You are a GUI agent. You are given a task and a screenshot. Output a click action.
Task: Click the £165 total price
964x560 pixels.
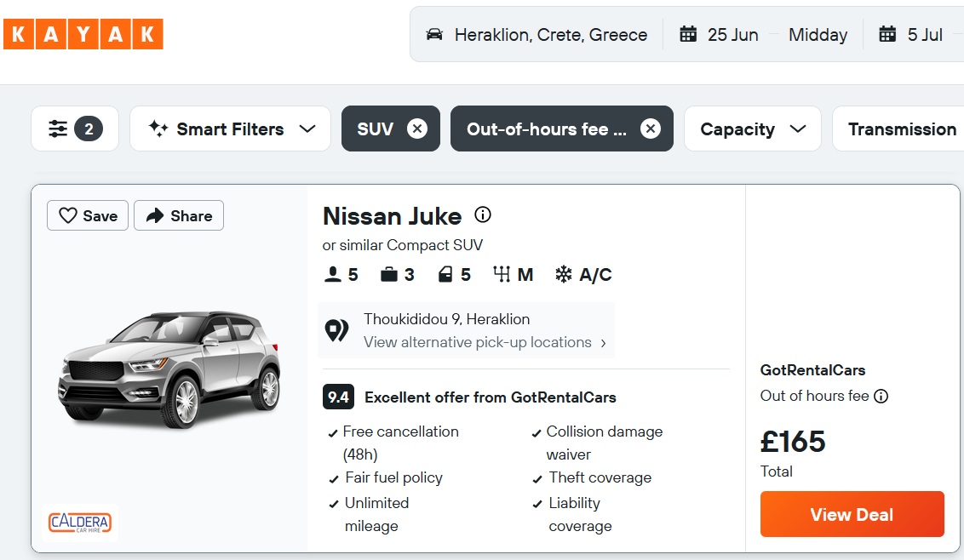(x=793, y=442)
